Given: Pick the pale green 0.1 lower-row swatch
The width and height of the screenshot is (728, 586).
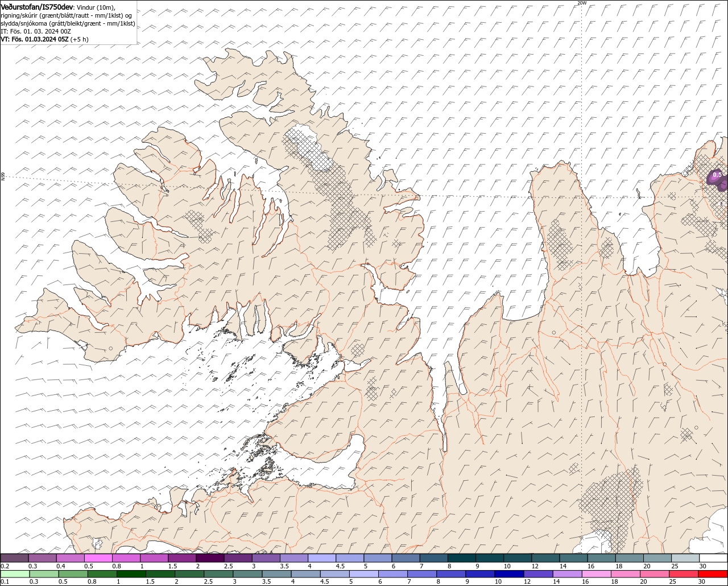Looking at the screenshot, I should [14, 573].
